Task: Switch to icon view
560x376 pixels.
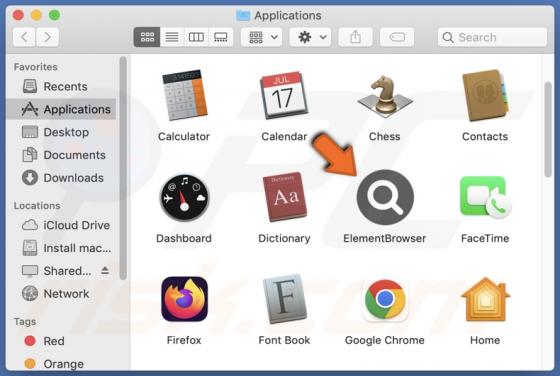Action: point(147,37)
